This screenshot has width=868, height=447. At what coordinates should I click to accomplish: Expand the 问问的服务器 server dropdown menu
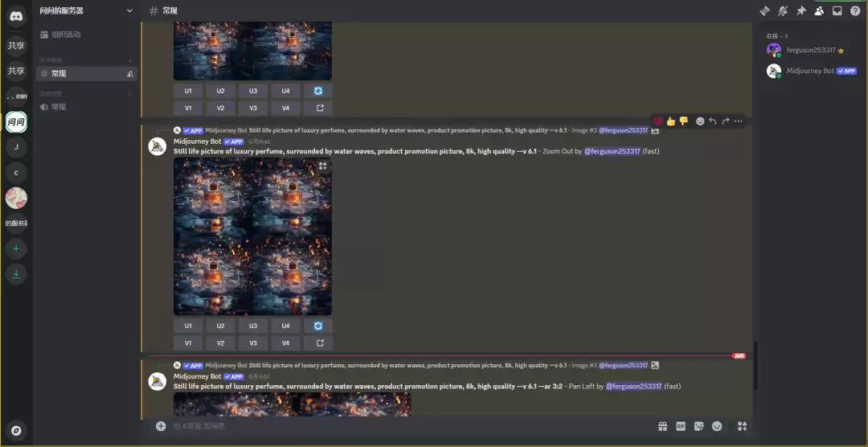click(x=130, y=10)
